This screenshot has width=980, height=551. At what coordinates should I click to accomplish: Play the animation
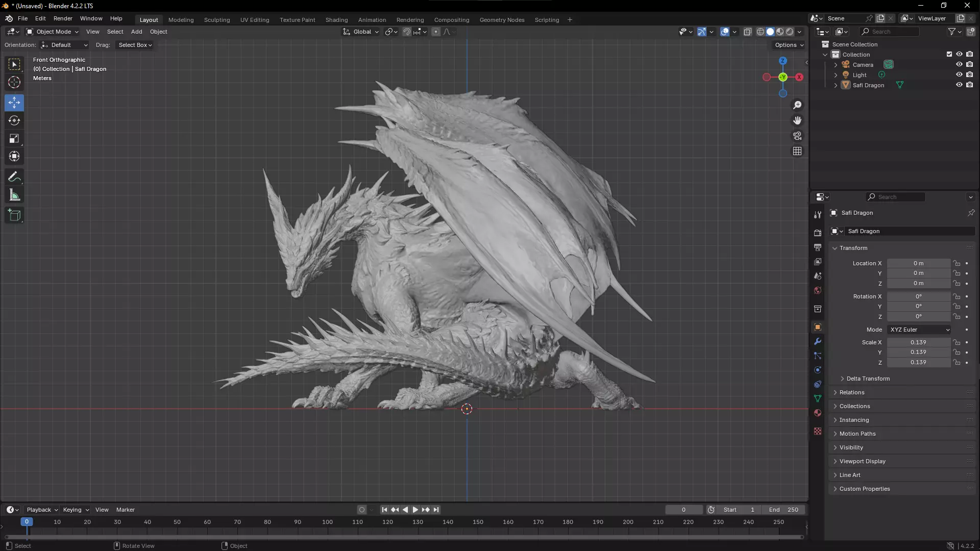[x=415, y=510]
